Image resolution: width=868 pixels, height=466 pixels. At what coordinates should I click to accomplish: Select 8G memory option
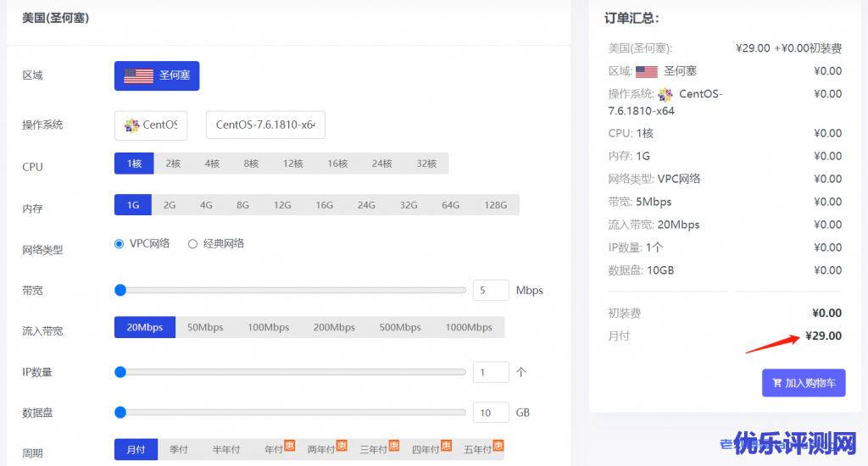click(242, 205)
